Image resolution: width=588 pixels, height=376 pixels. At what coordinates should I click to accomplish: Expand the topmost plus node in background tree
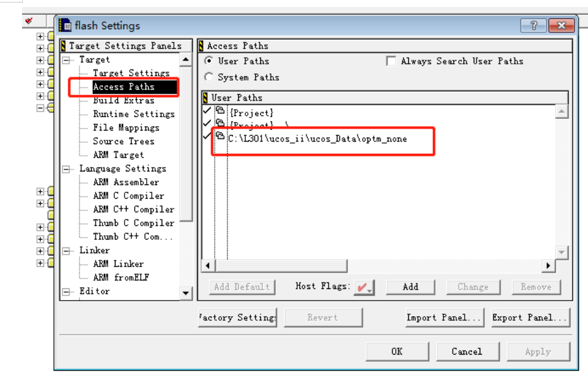40,36
